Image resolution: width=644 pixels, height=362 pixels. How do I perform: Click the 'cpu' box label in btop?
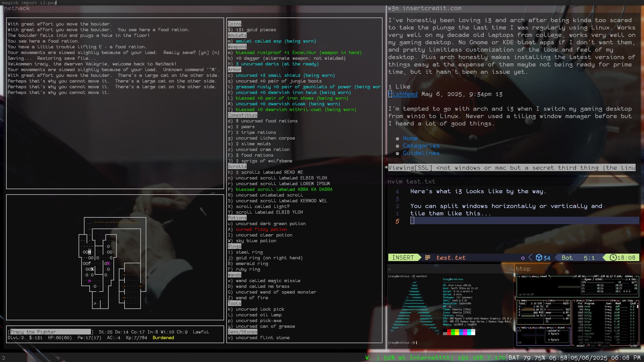pos(523,276)
